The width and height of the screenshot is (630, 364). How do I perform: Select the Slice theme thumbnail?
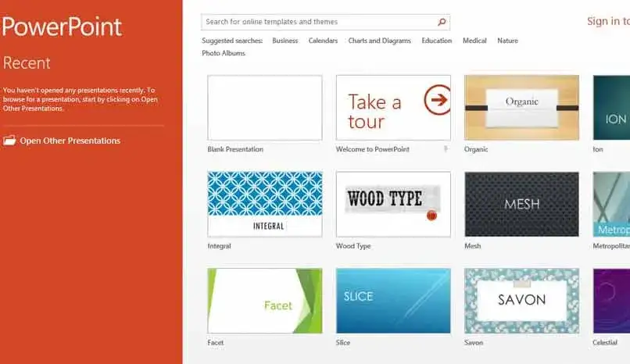393,301
